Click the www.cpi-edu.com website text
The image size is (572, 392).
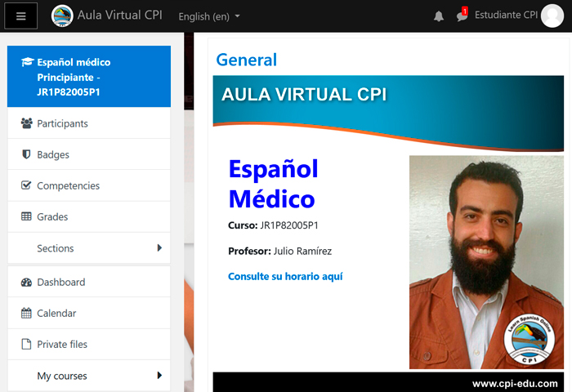click(x=515, y=384)
